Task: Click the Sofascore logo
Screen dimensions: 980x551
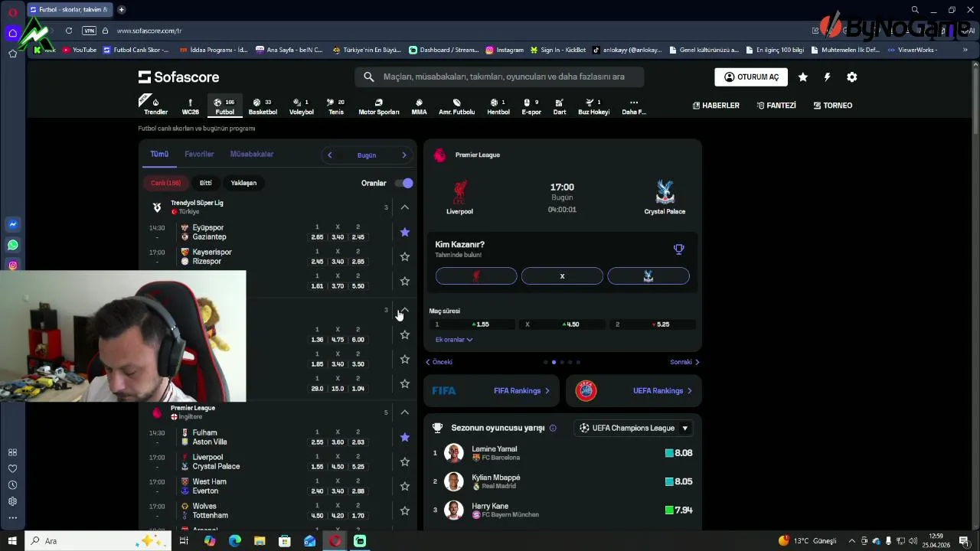Action: (178, 77)
